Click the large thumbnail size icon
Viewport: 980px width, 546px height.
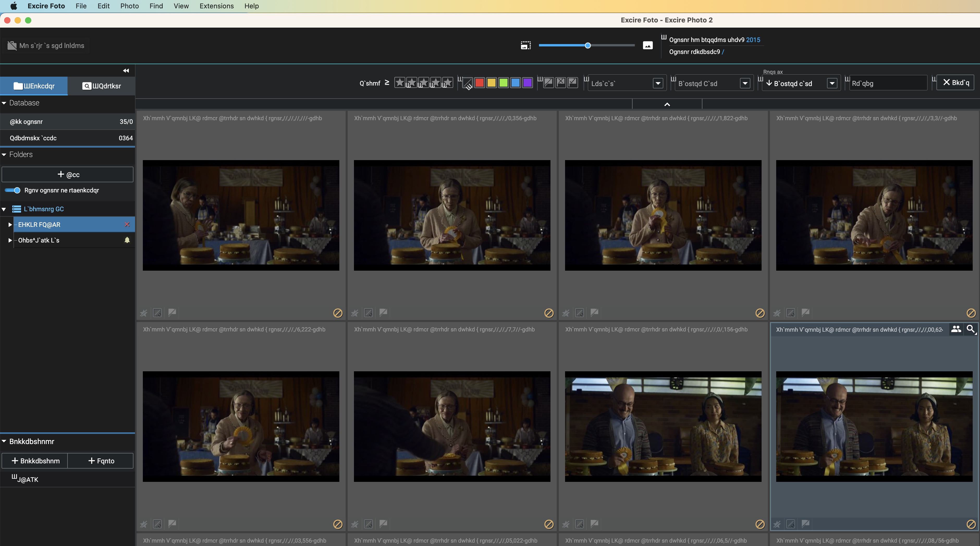pos(647,46)
